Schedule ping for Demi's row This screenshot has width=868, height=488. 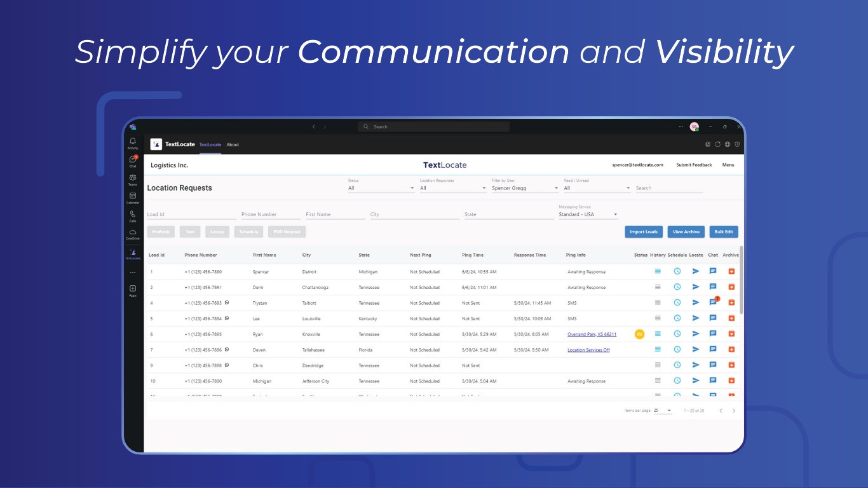(677, 287)
